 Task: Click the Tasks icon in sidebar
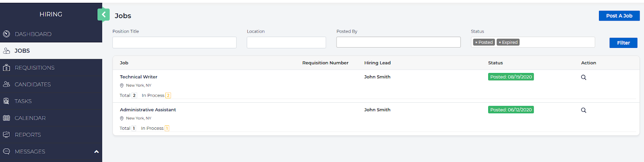(6, 101)
